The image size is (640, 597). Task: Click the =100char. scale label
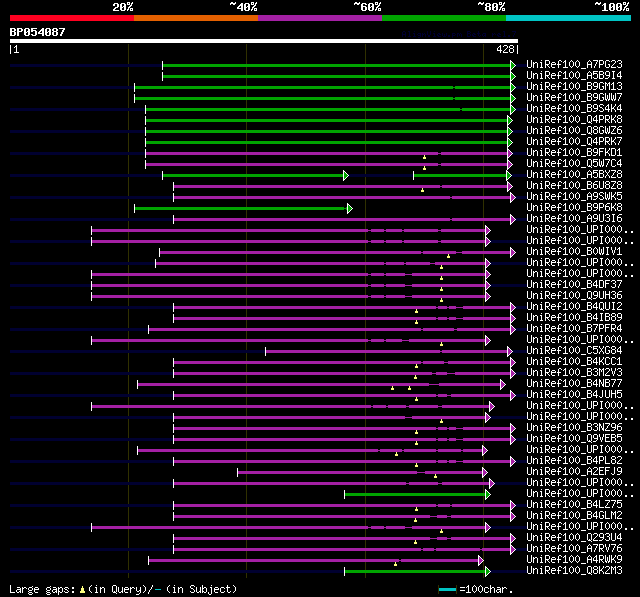click(x=486, y=590)
